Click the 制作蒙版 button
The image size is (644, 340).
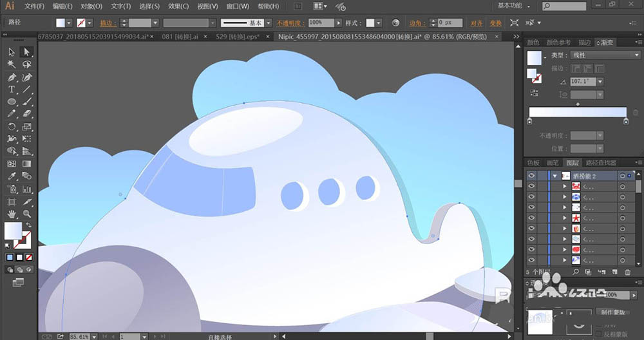click(x=612, y=312)
